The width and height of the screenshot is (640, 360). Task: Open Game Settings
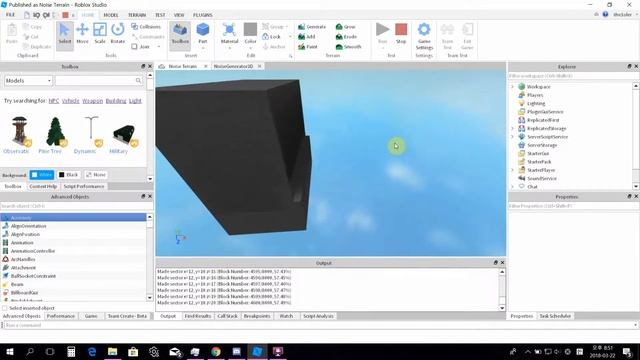tap(424, 36)
